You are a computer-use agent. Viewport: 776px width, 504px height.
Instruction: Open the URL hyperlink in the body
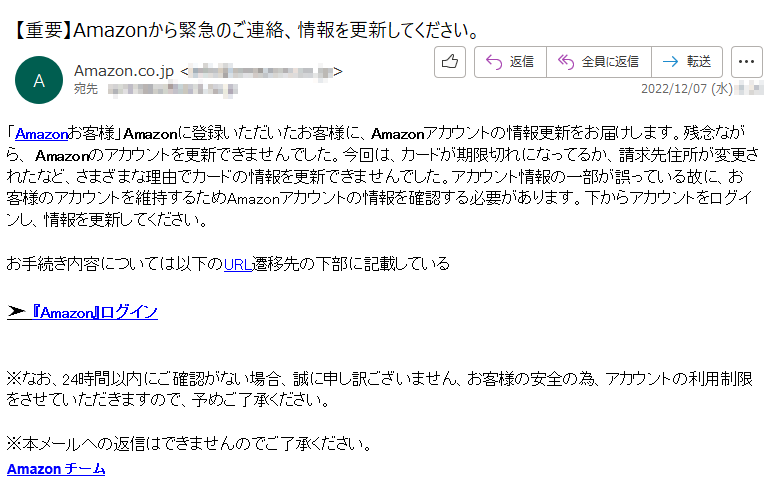pyautogui.click(x=238, y=265)
